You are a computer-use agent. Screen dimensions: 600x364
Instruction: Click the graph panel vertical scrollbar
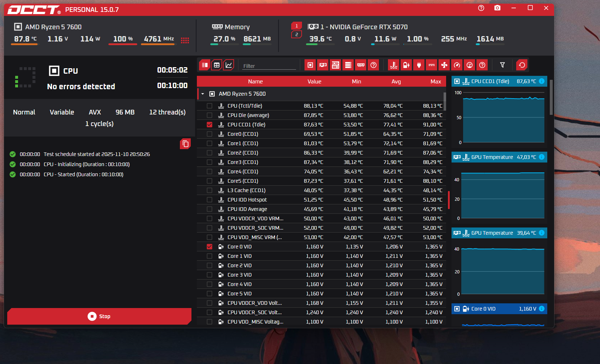pos(551,97)
